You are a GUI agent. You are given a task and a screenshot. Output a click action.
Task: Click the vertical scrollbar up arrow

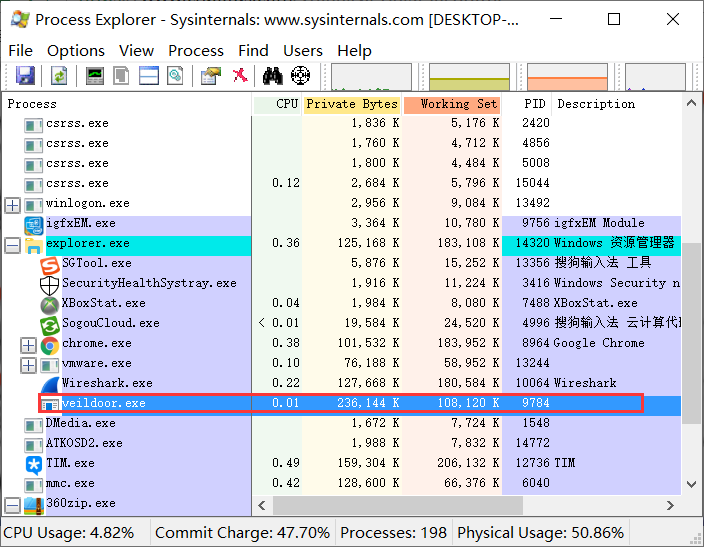click(691, 103)
